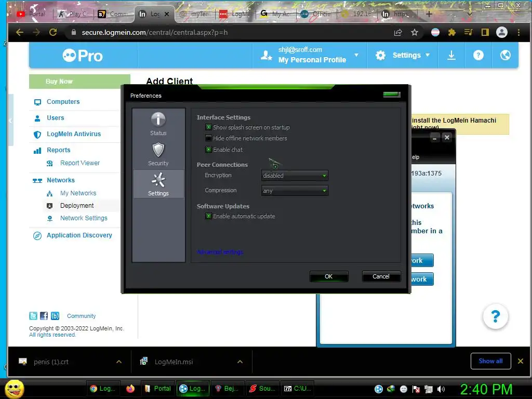Enable Hide offline network members
This screenshot has height=399, width=532.
click(x=209, y=138)
